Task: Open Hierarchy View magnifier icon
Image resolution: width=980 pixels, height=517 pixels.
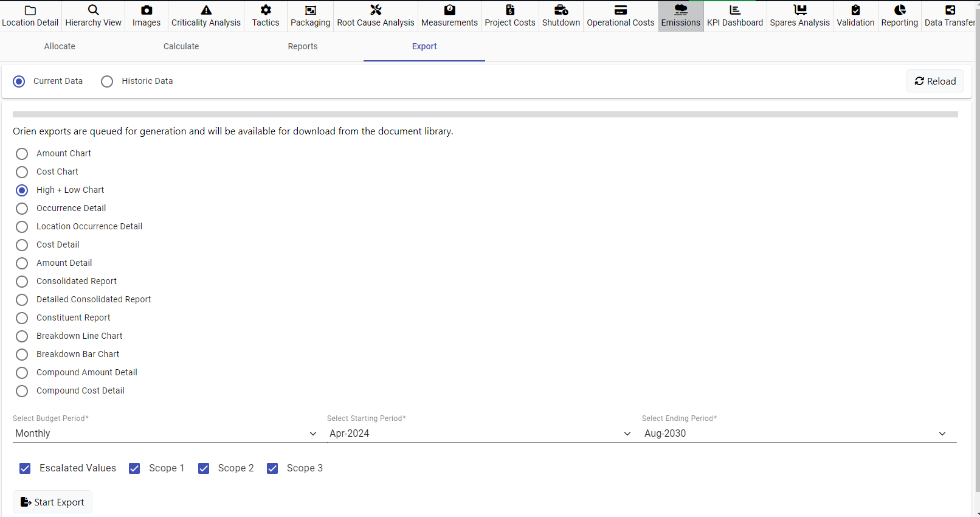Action: pos(94,10)
